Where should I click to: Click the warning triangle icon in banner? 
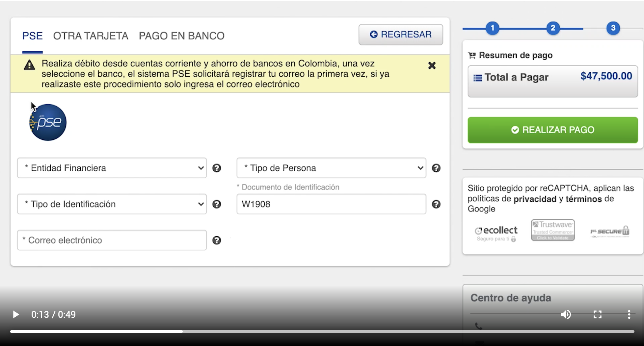29,65
